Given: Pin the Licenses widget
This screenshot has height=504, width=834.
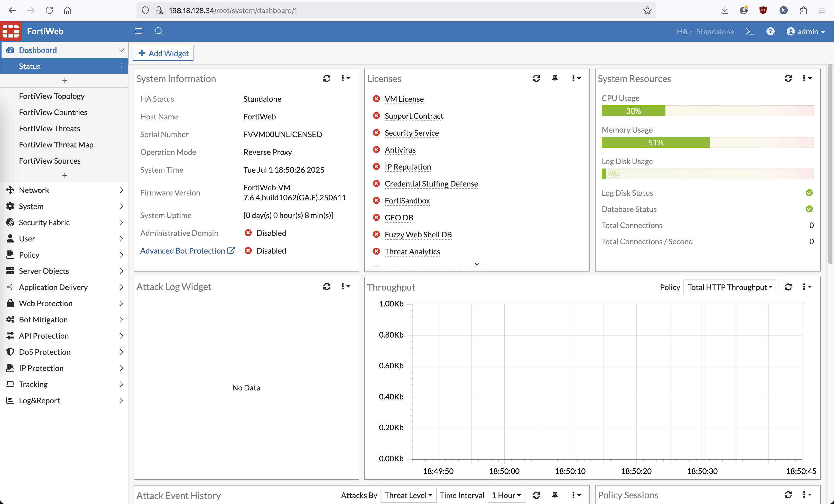Looking at the screenshot, I should (x=555, y=79).
